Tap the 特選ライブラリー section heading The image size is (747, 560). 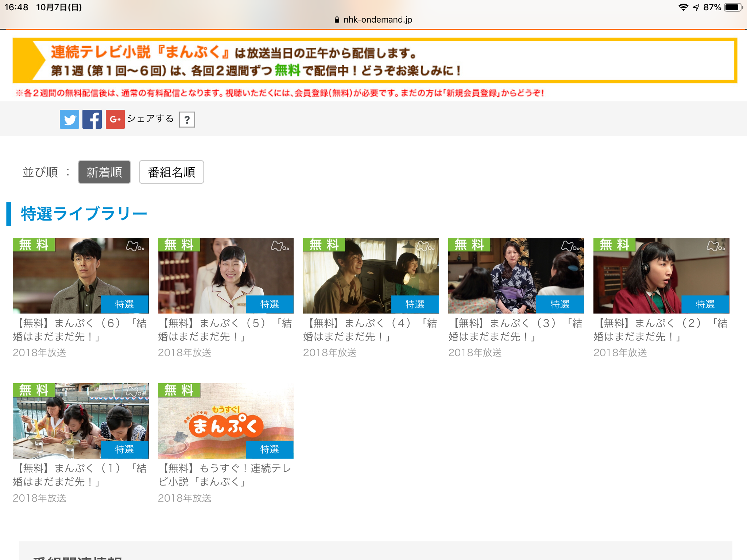(84, 214)
